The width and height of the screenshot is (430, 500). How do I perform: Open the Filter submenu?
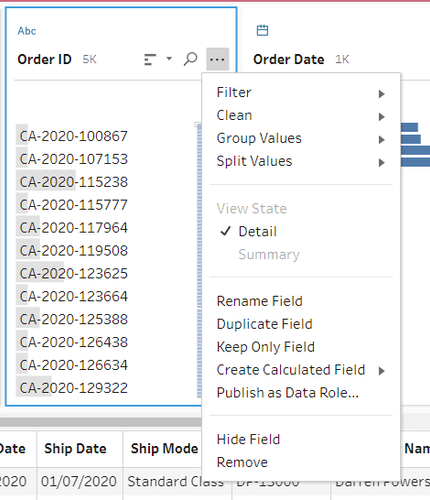(301, 93)
